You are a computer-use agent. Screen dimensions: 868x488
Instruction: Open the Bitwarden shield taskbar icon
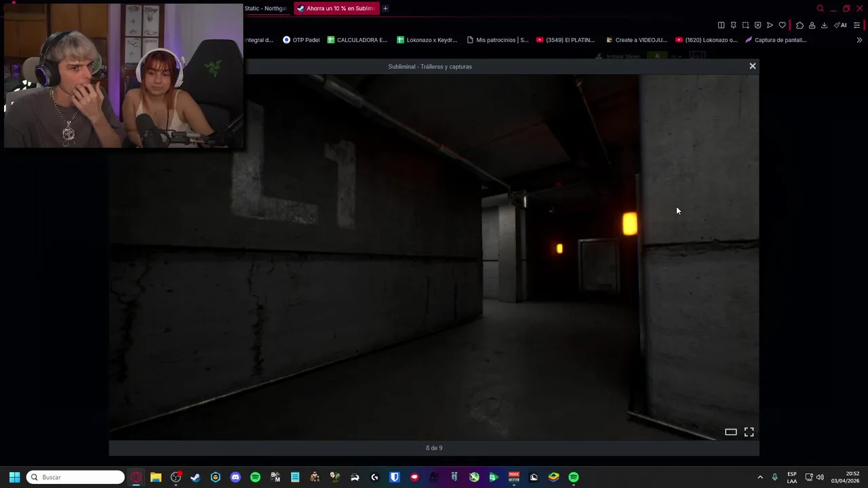395,477
